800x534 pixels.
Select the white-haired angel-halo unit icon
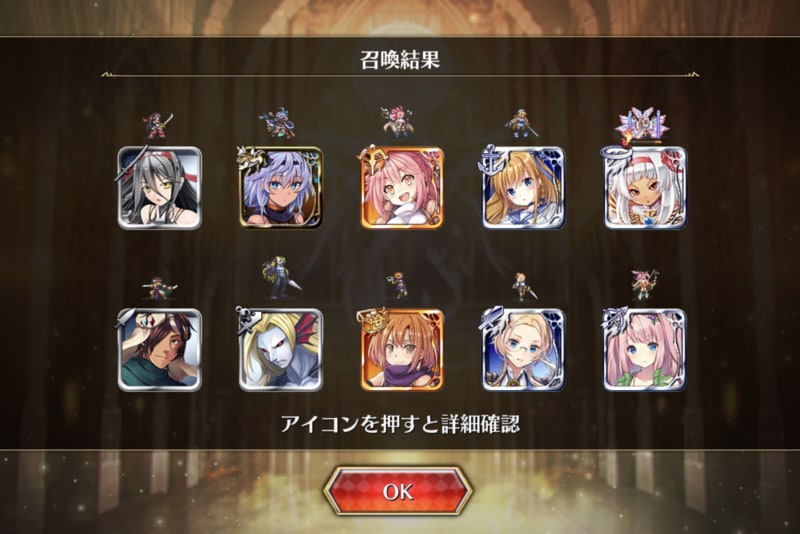(645, 188)
